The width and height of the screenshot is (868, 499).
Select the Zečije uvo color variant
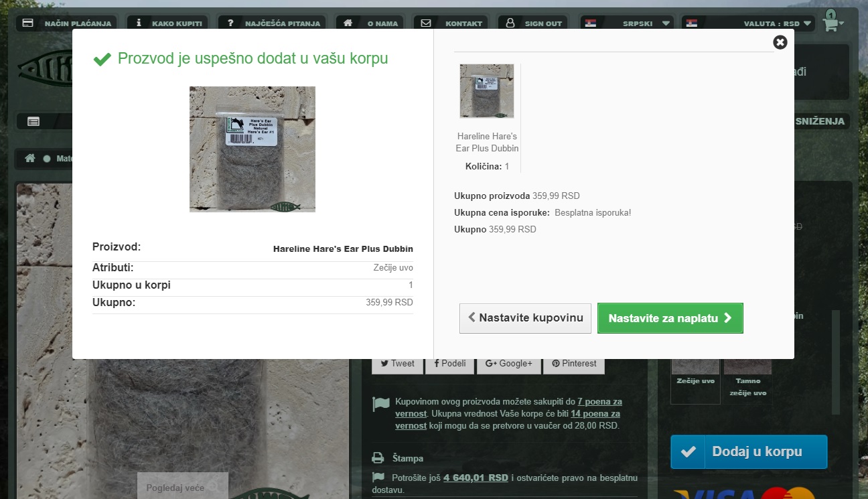click(695, 380)
